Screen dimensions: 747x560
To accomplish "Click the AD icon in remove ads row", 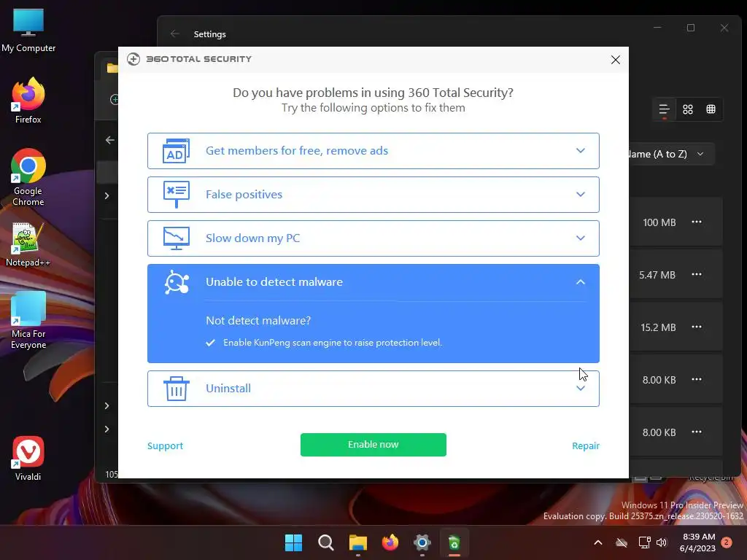I will click(176, 151).
